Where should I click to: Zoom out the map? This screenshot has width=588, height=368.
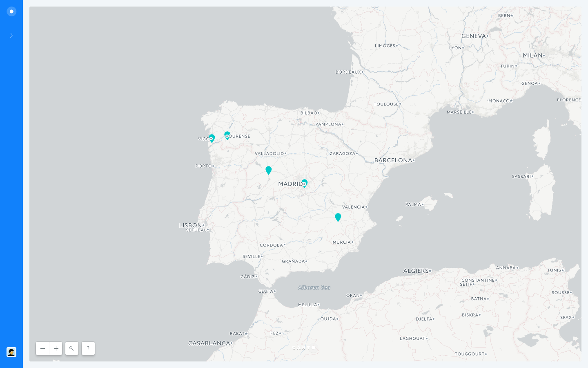(42, 348)
